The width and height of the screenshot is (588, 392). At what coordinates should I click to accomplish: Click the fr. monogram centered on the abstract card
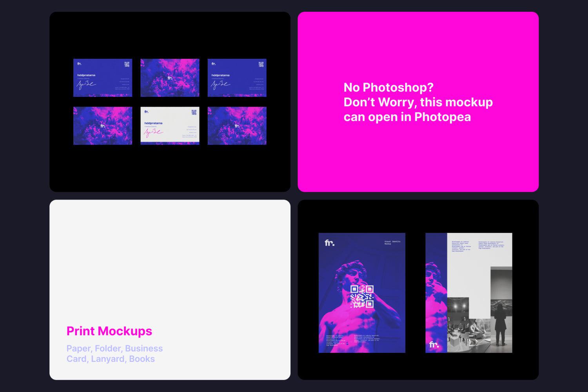tap(170, 77)
